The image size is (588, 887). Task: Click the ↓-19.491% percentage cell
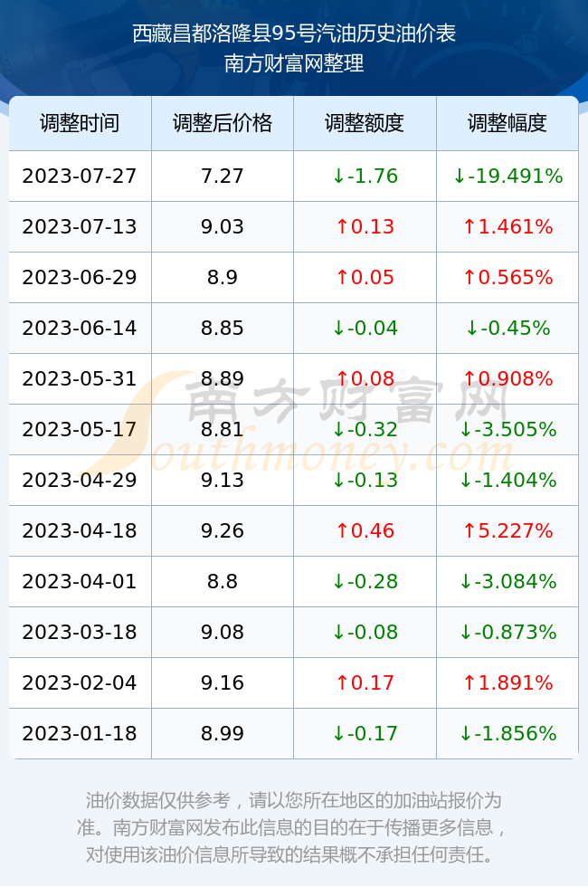coord(507,176)
